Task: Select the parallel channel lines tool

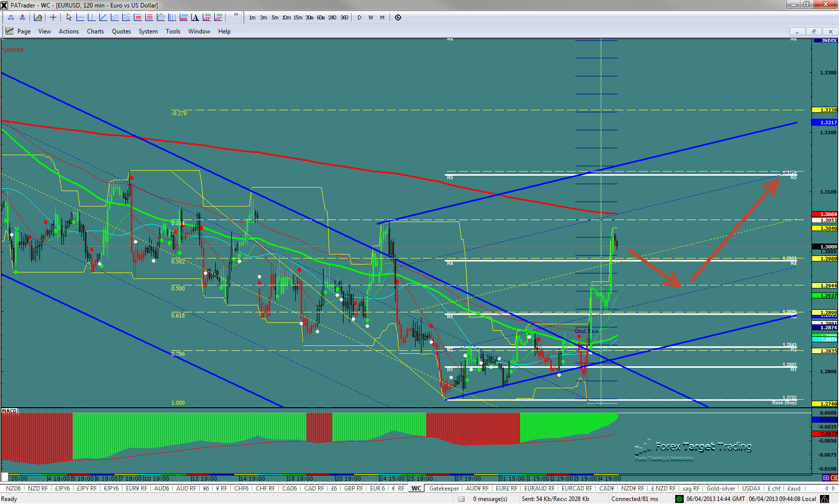Action: (x=115, y=17)
